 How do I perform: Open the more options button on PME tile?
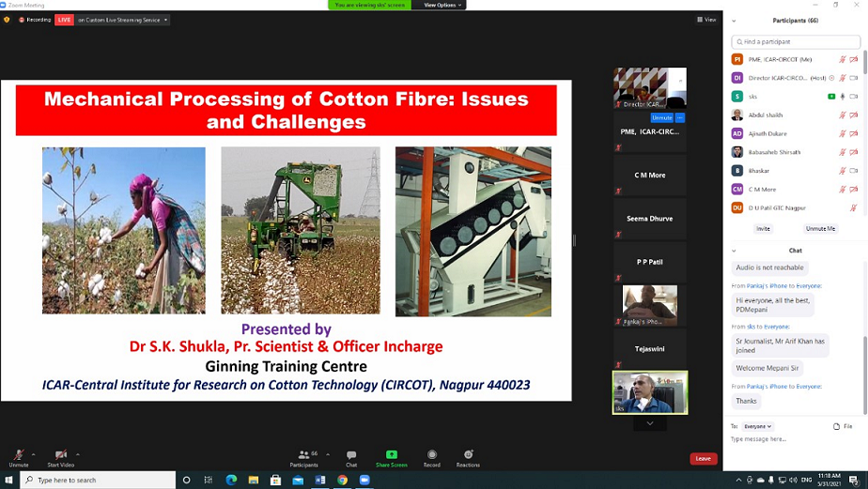pos(680,118)
